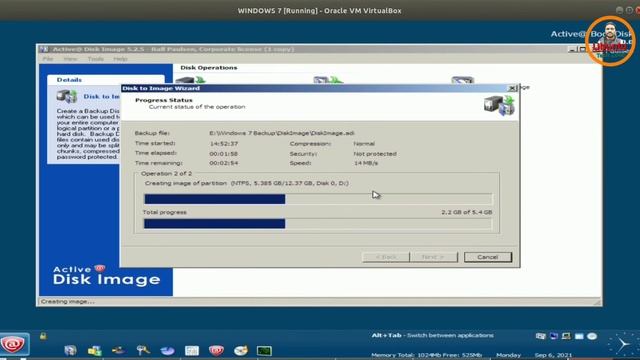
Task: Open the CD disc icon in taskbar
Action: 240,351
